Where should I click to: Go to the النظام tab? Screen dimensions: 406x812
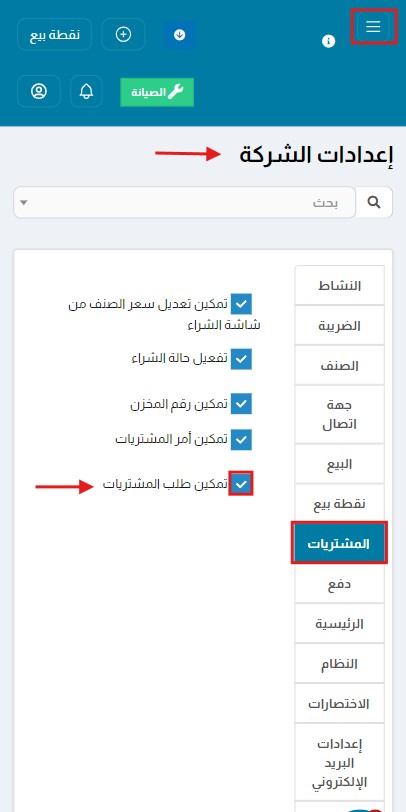pos(339,663)
